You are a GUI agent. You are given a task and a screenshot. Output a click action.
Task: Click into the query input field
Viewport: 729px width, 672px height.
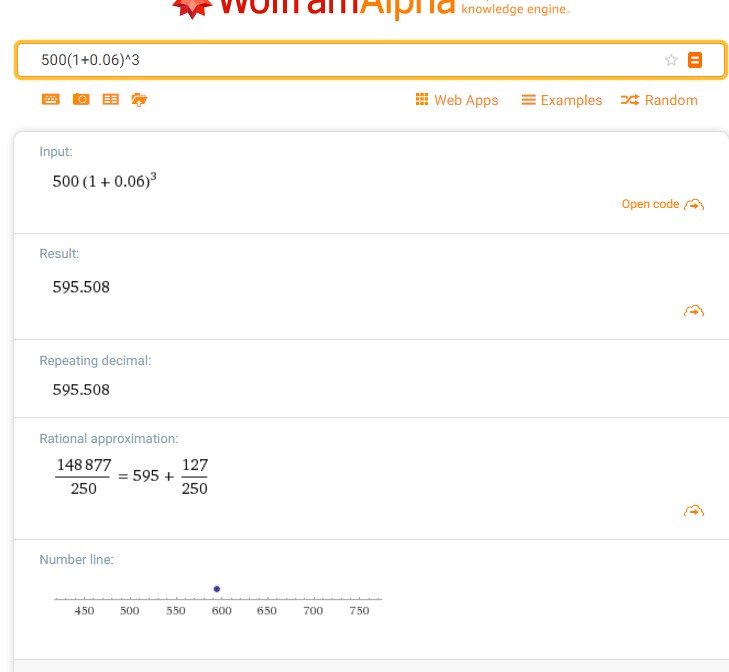(340, 60)
